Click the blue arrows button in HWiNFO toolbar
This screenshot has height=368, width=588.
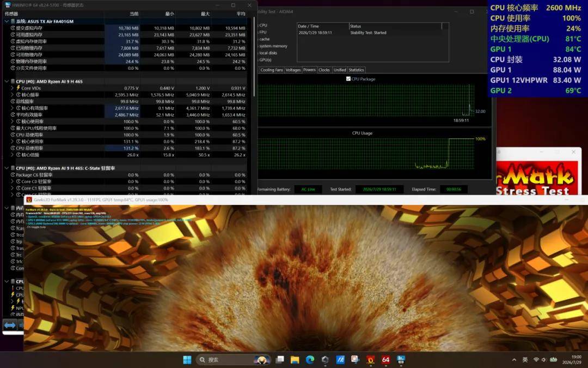point(10,325)
